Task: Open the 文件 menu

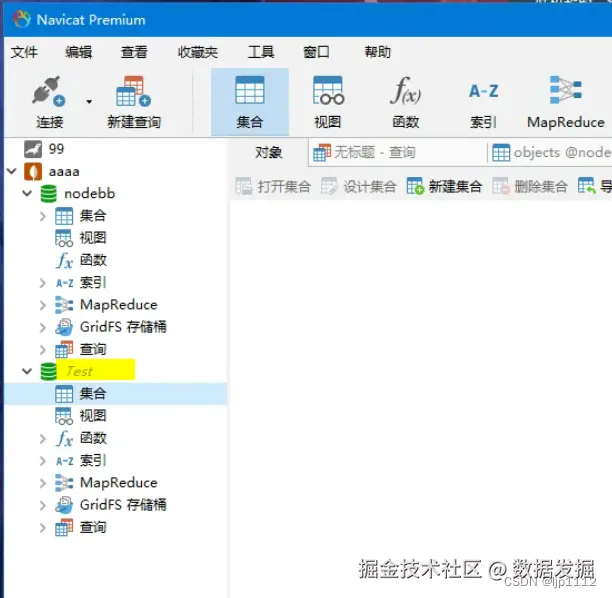Action: pos(24,52)
